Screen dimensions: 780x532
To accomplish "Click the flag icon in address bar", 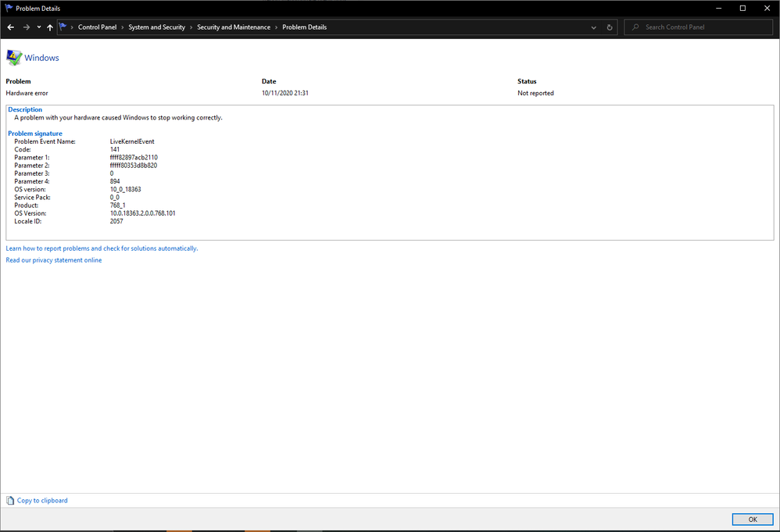I will coord(63,27).
